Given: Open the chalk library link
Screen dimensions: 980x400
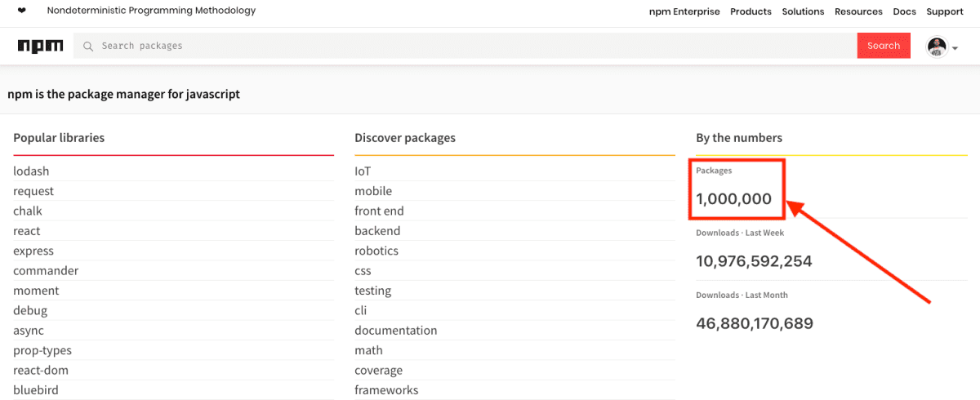Looking at the screenshot, I should point(28,211).
